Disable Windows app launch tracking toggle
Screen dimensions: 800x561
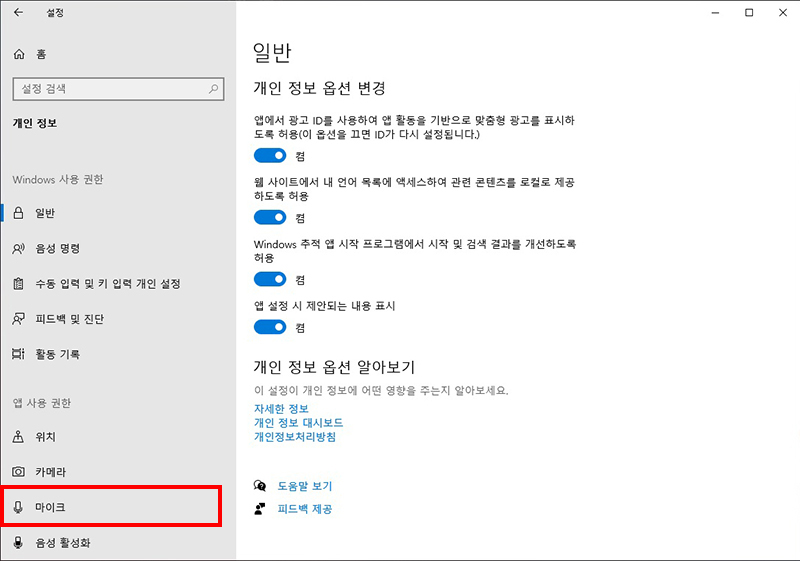[270, 279]
